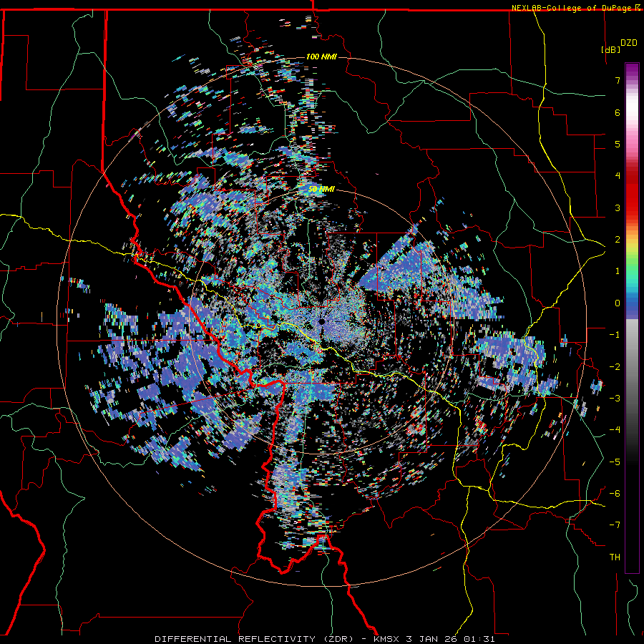Click the black radar site dot

(x=322, y=321)
